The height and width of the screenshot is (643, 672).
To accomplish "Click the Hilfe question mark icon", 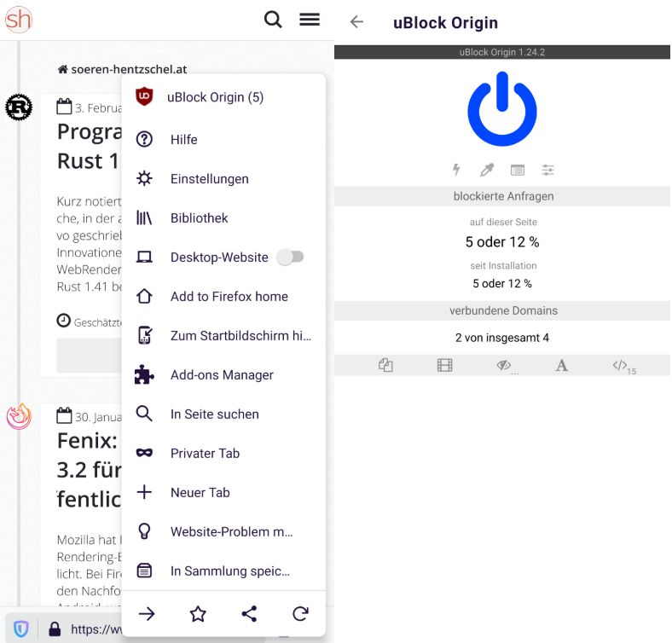I will 144,139.
